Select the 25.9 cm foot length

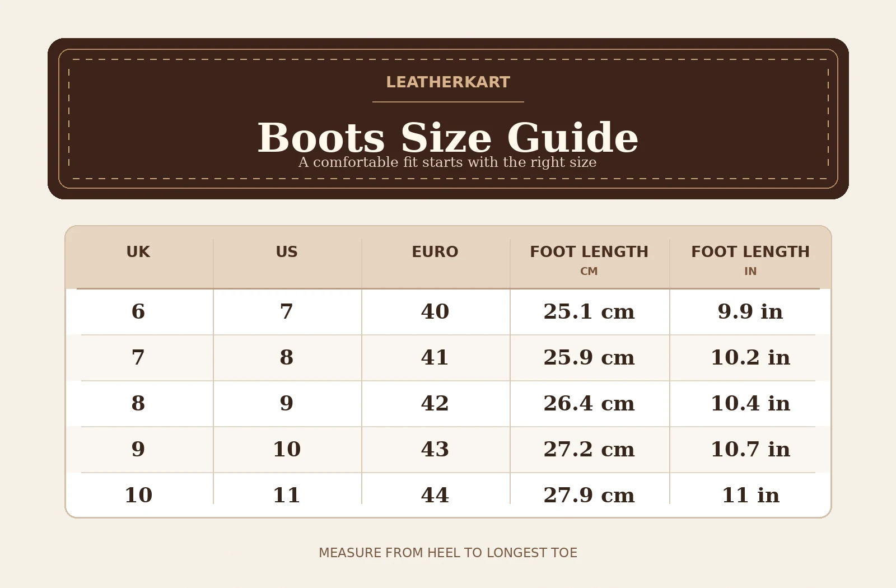coord(589,357)
